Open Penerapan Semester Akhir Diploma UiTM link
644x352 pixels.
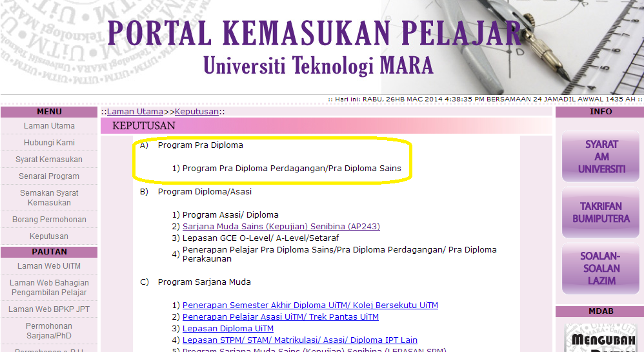point(310,305)
